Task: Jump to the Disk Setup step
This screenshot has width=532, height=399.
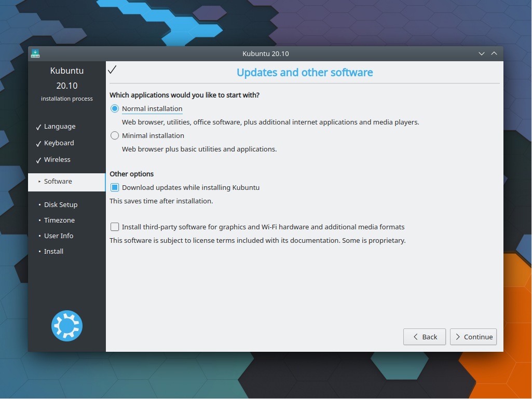Action: coord(61,204)
